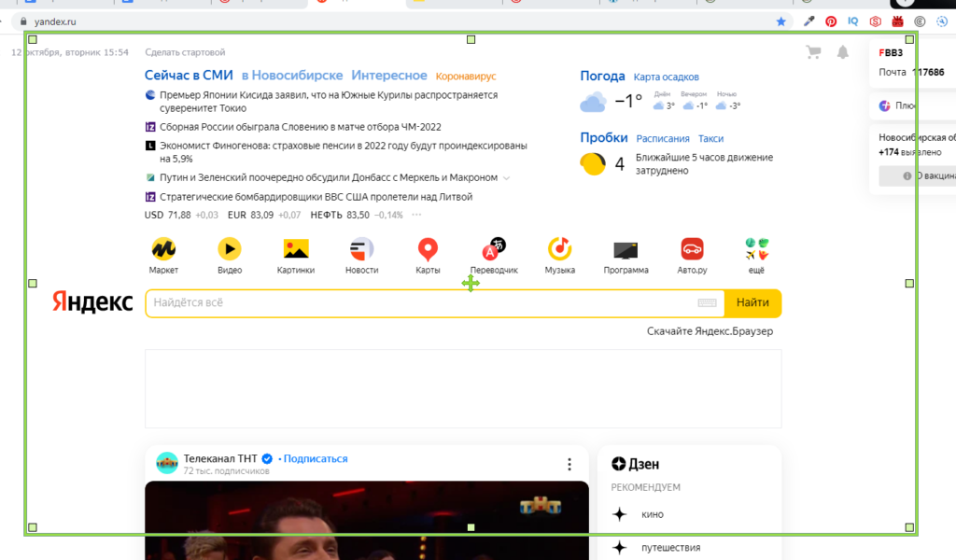Open virtual keyboard in search field
The height and width of the screenshot is (560, 956).
708,302
